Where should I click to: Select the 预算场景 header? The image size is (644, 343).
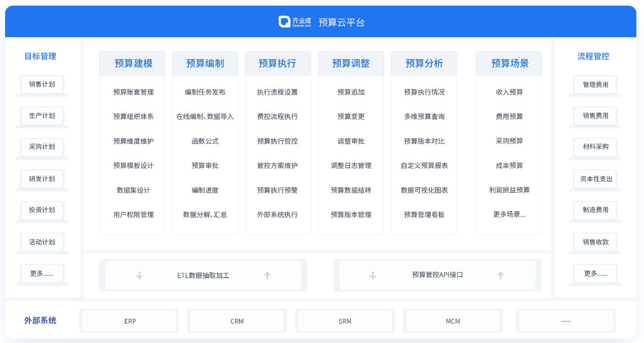click(x=509, y=64)
